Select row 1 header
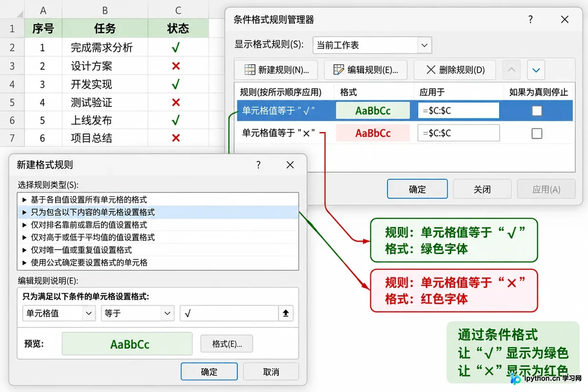Image resolution: width=588 pixels, height=392 pixels. 12,29
